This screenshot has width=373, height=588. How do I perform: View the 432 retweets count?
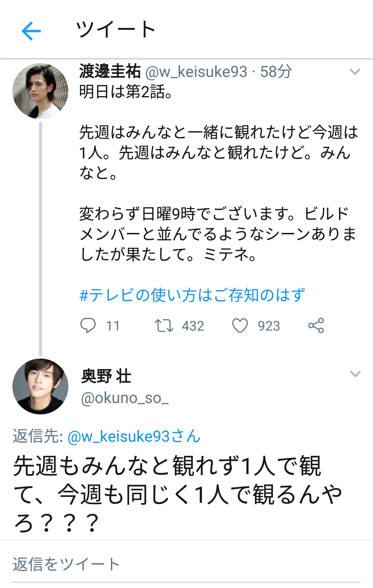tap(193, 326)
